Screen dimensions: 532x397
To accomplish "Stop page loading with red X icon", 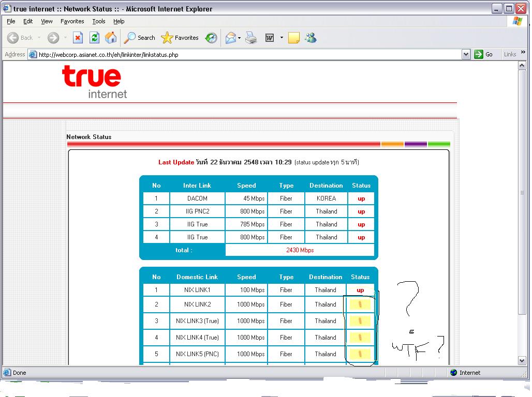I will pyautogui.click(x=78, y=38).
